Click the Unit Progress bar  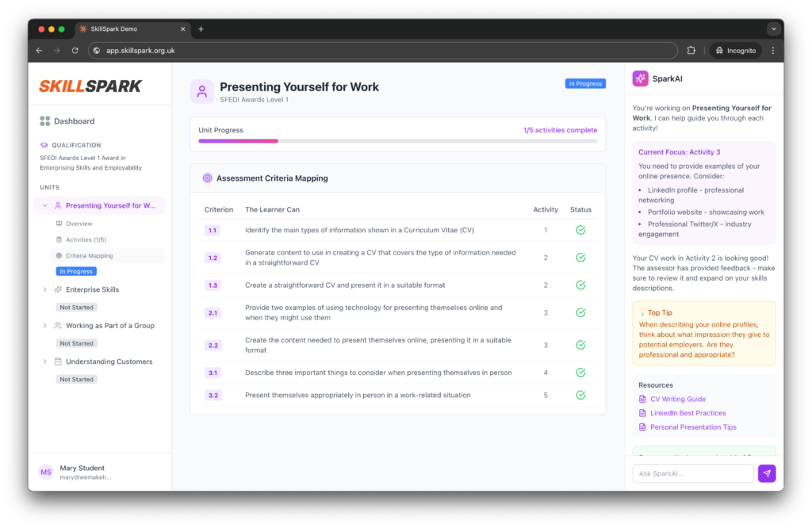coord(397,141)
